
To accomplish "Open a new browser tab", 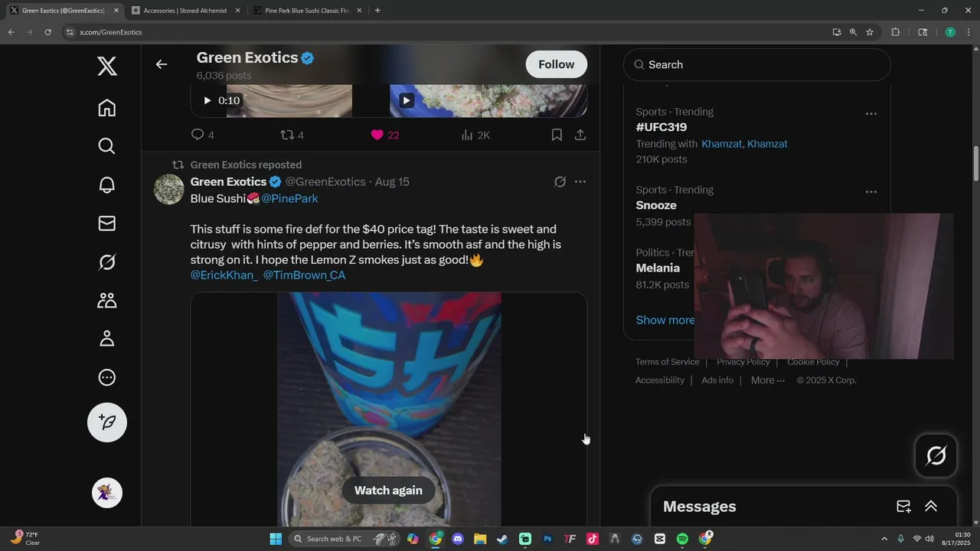I will tap(377, 11).
